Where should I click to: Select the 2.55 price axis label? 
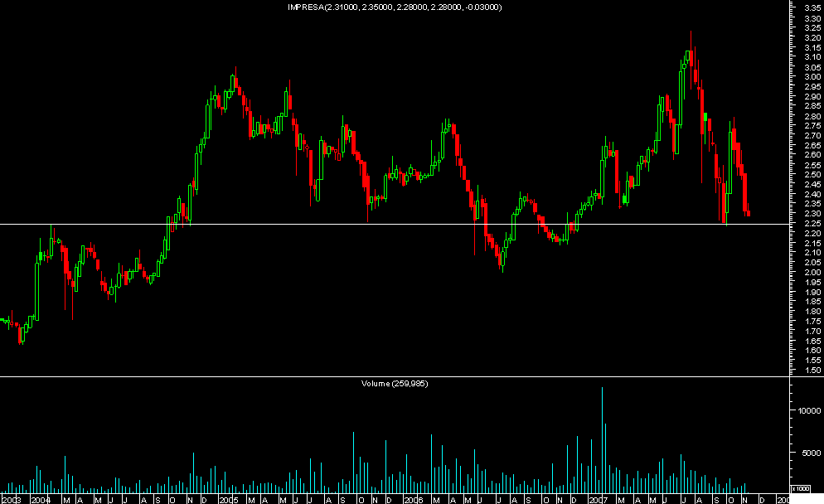[x=812, y=165]
